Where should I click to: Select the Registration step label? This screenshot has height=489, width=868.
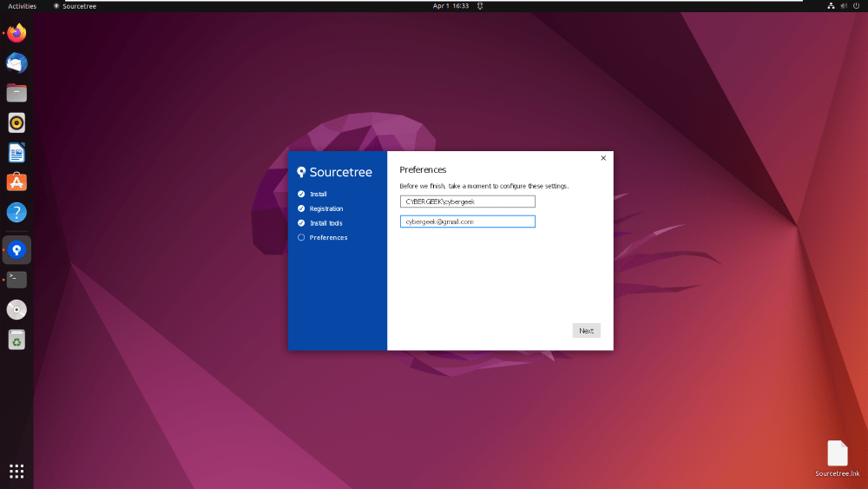pos(326,208)
